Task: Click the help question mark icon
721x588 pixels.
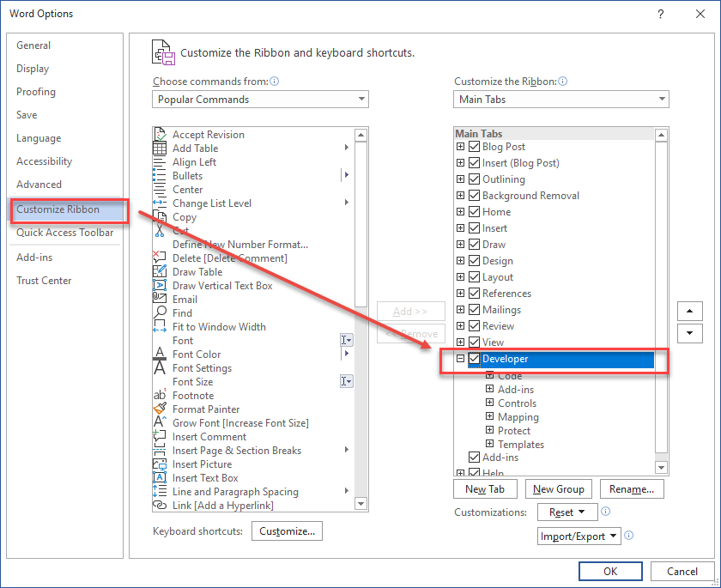Action: pos(661,14)
